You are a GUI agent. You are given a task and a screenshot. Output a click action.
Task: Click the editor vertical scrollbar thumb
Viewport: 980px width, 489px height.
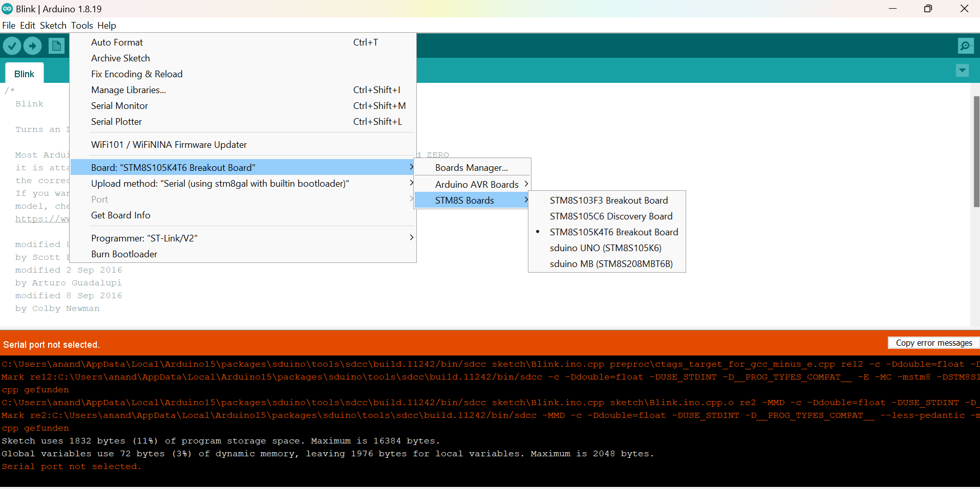[976, 151]
